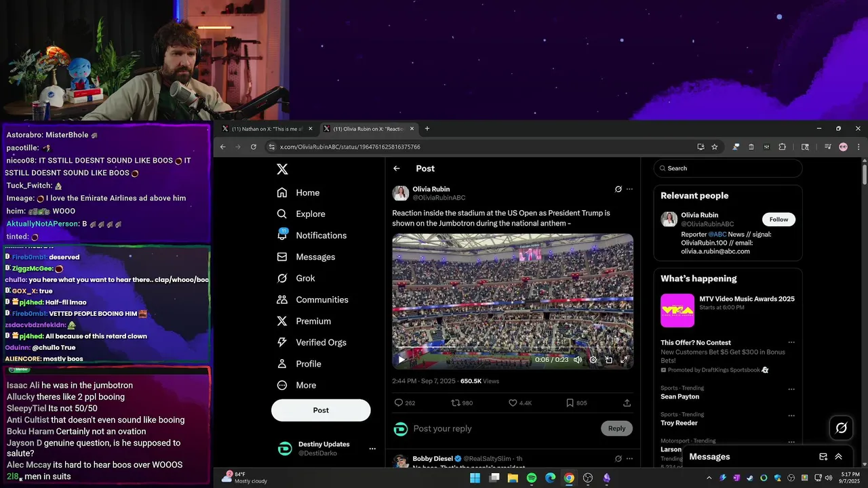The image size is (868, 488).
Task: Open the more options menu on Olivia Rubin's post
Action: pos(630,189)
